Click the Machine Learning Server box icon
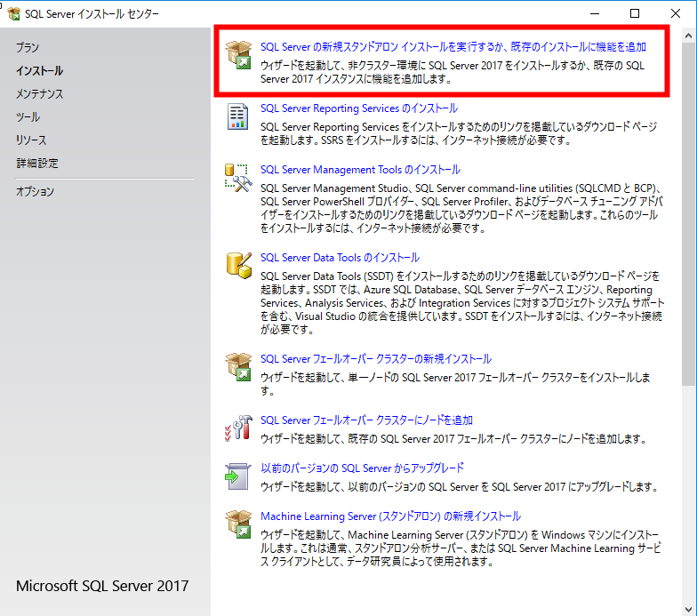The width and height of the screenshot is (697, 616). click(238, 524)
